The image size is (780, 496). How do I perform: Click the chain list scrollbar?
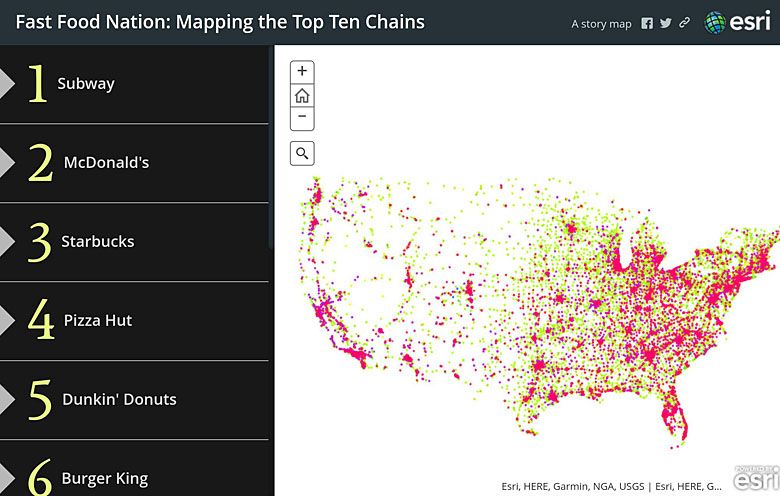pos(271,150)
